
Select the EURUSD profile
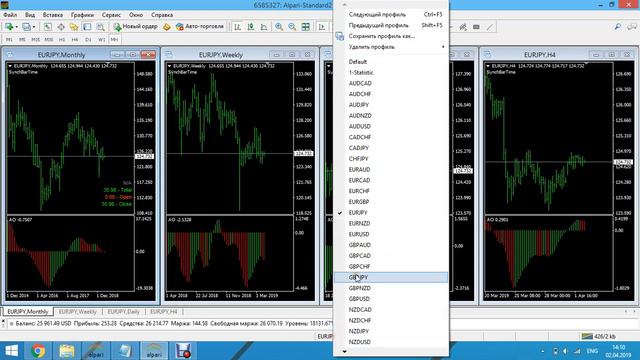point(391,234)
